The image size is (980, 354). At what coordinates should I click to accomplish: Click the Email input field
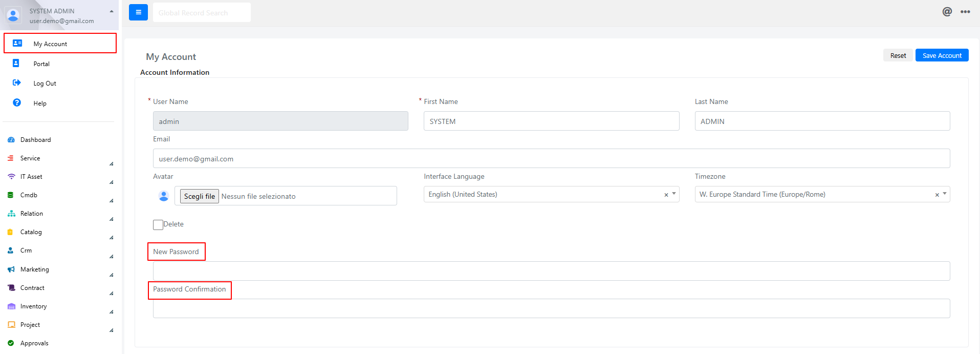tap(551, 158)
